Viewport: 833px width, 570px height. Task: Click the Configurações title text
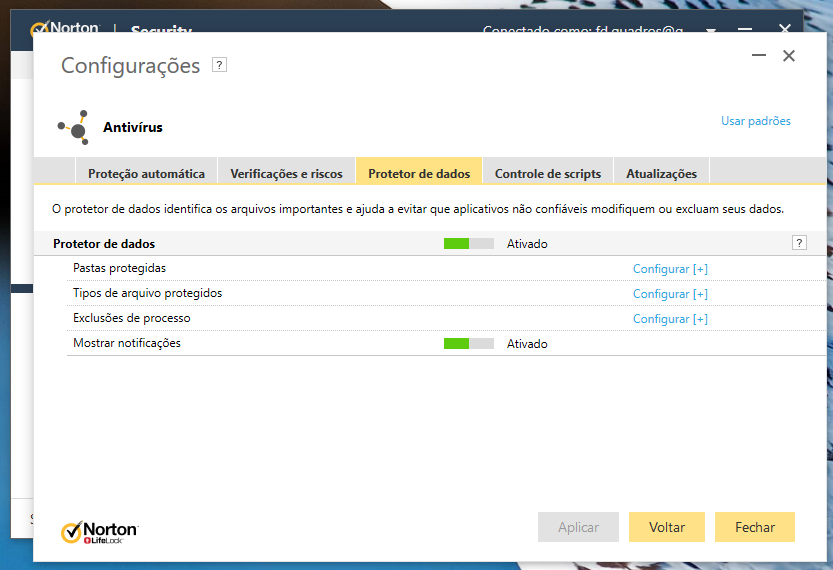tap(131, 66)
